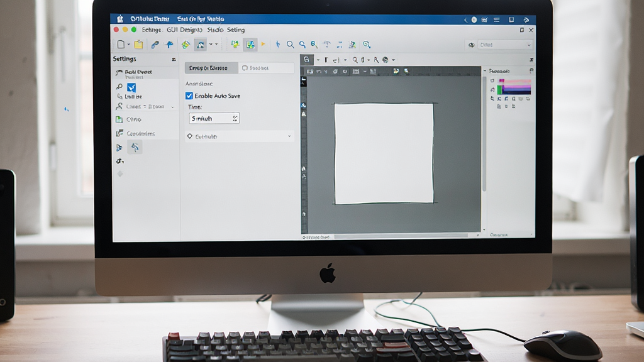Open the combo box at the toolbar's right end
The height and width of the screenshot is (362, 644).
click(x=505, y=45)
